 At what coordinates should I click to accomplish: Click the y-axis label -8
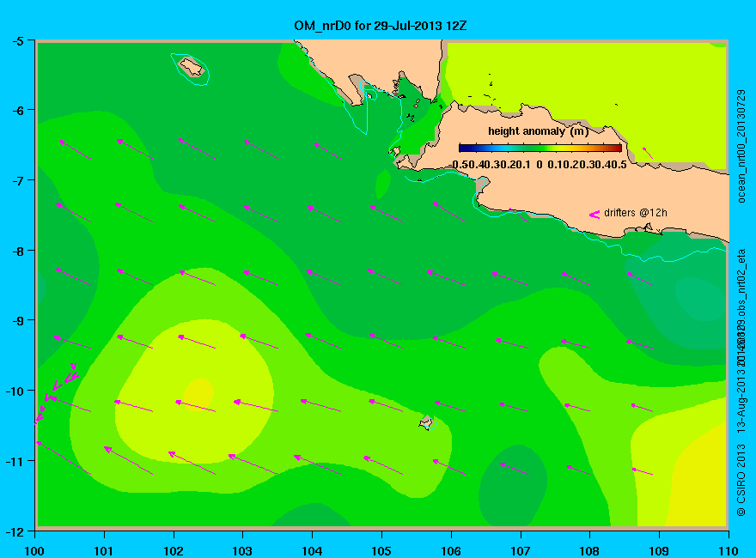click(x=17, y=251)
